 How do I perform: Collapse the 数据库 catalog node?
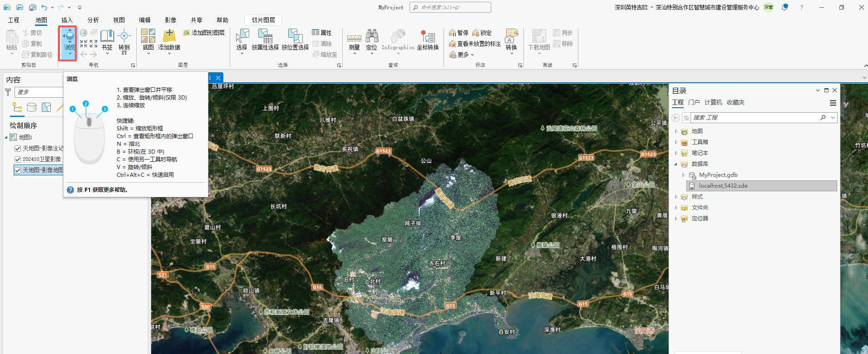click(676, 164)
